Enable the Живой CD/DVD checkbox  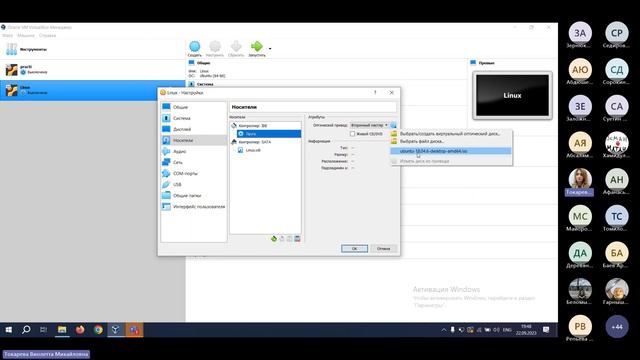(x=352, y=134)
